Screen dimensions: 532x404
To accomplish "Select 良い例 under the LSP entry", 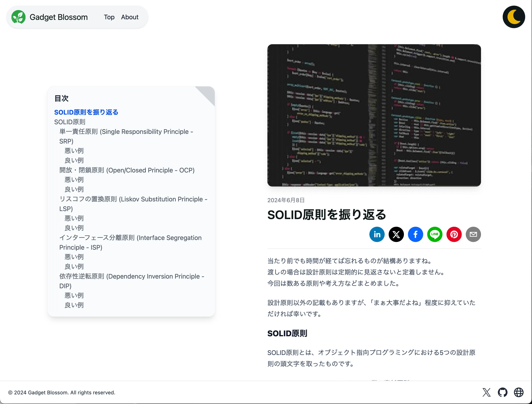I will tap(74, 228).
